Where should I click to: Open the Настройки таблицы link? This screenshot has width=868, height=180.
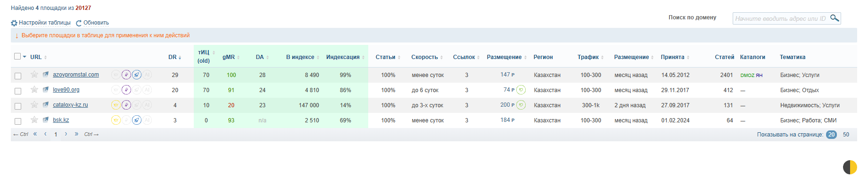[x=45, y=23]
